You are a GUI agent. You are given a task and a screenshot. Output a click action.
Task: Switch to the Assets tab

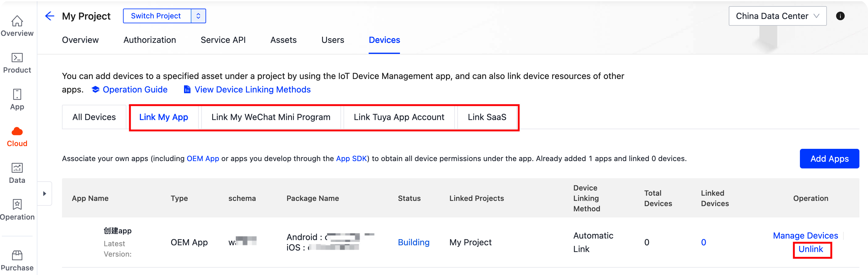283,40
